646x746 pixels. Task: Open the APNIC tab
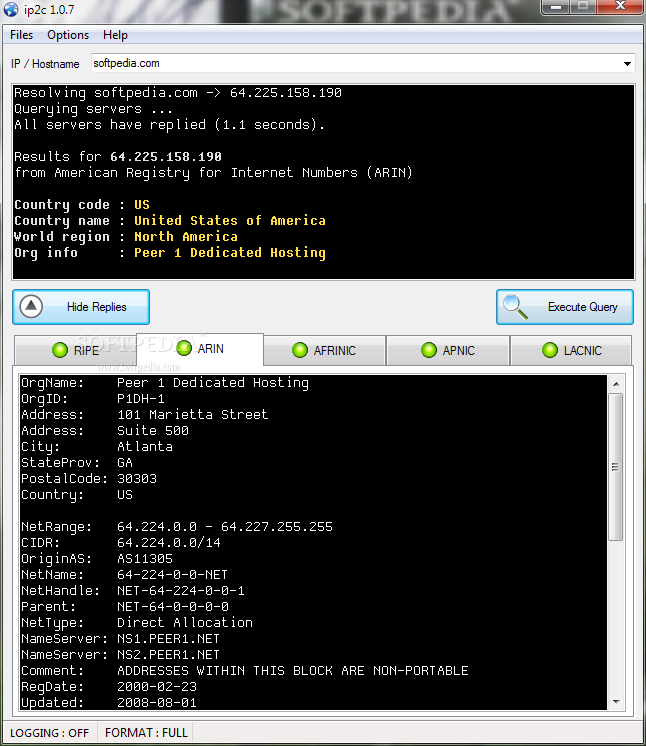pyautogui.click(x=448, y=351)
